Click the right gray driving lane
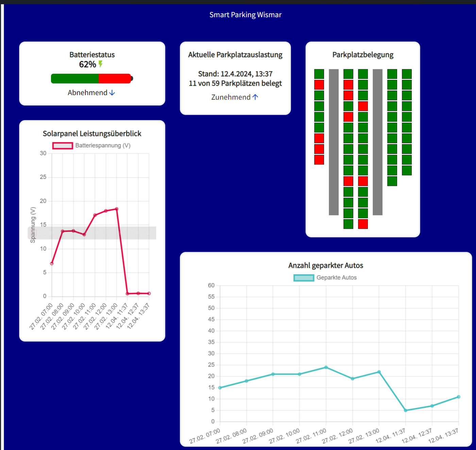This screenshot has width=476, height=450. coord(377,142)
